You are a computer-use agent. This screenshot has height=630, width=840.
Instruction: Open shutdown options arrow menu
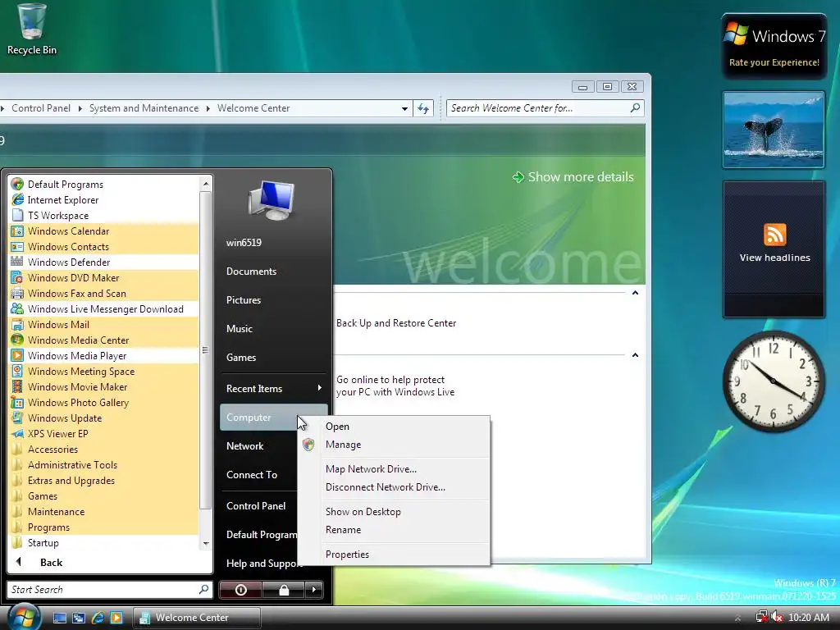(x=314, y=590)
